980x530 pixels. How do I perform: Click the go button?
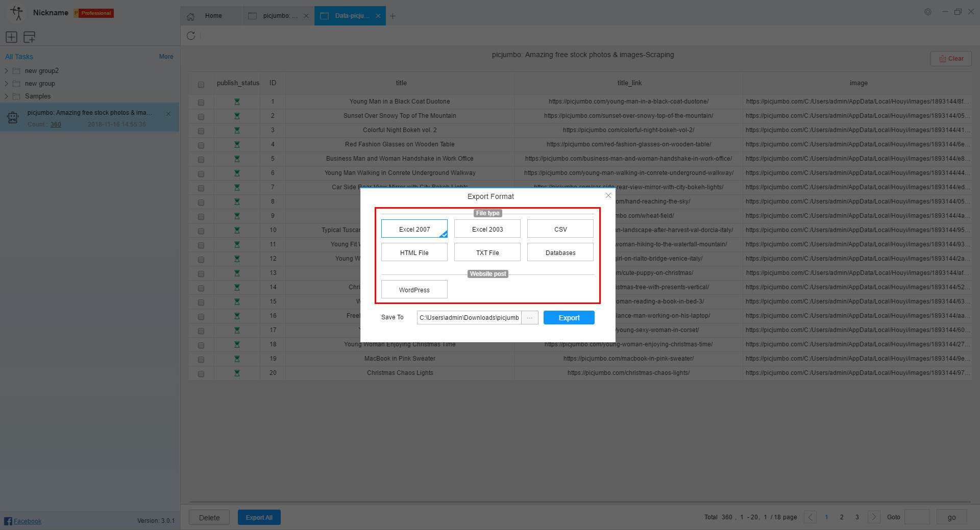point(951,517)
